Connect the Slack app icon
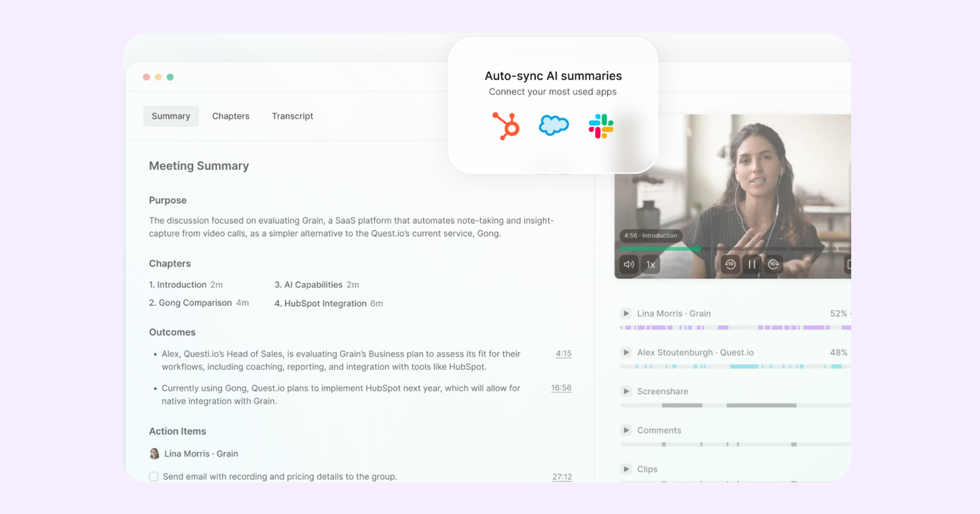Screen dimensions: 980x514 (601, 126)
